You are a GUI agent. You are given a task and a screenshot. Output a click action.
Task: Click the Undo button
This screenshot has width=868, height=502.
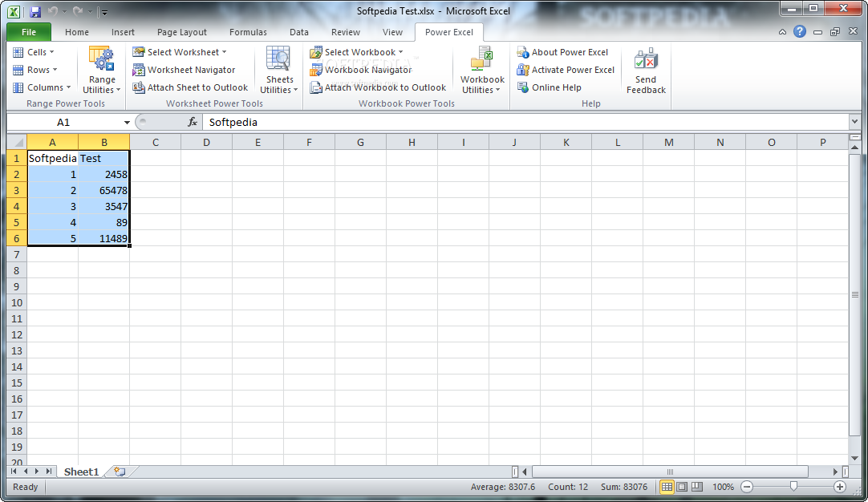[53, 11]
